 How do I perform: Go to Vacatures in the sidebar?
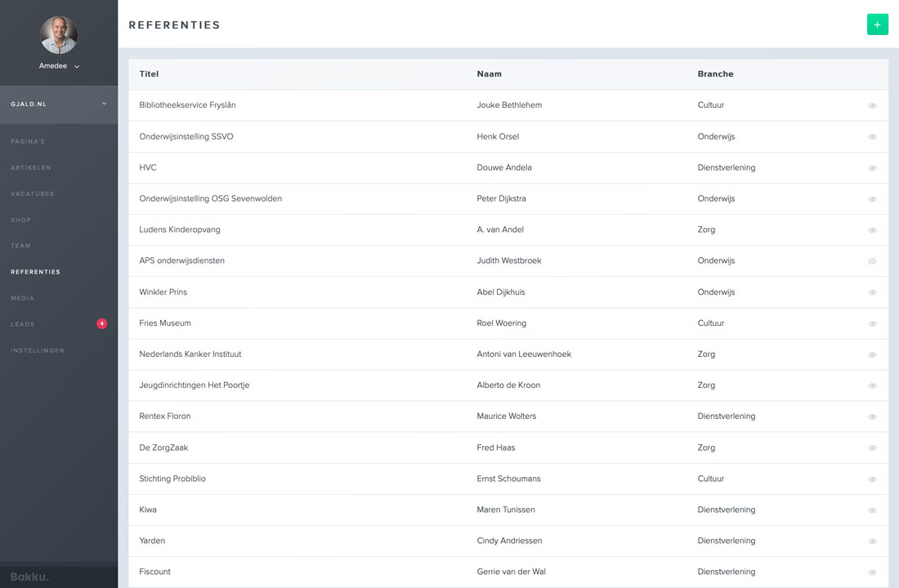[x=33, y=194]
